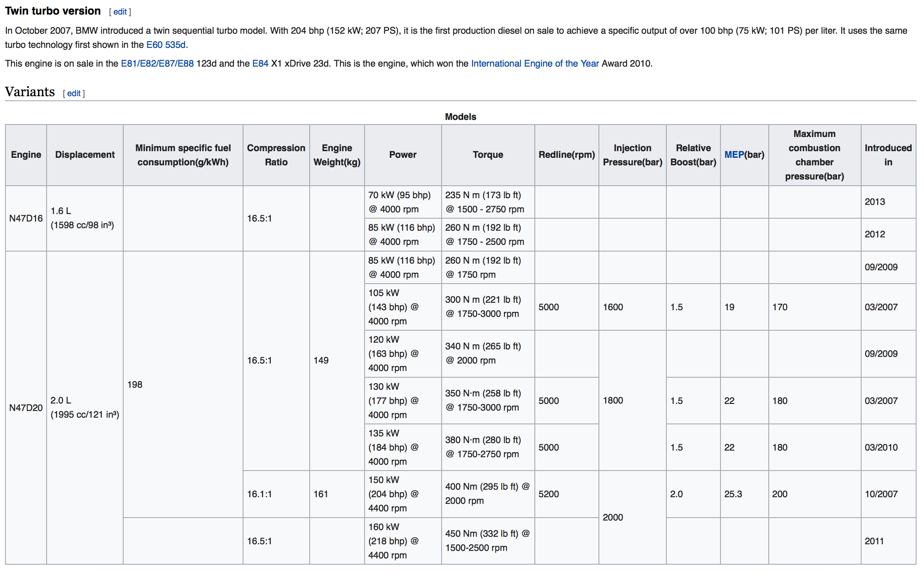Click the Twin turbo version heading
This screenshot has width=924, height=573.
tap(53, 11)
